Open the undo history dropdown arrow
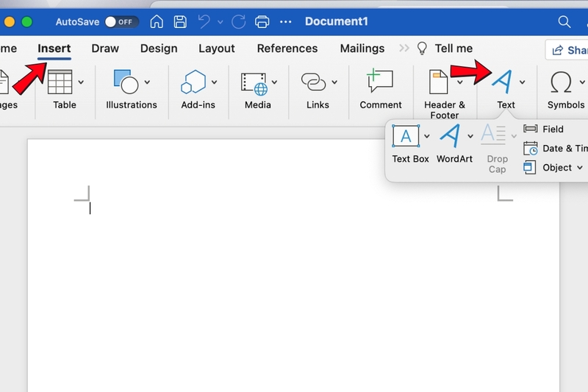This screenshot has width=588, height=392. [220, 22]
